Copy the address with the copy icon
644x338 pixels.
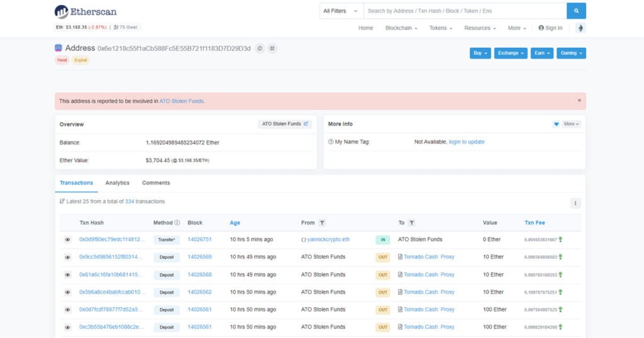click(260, 48)
